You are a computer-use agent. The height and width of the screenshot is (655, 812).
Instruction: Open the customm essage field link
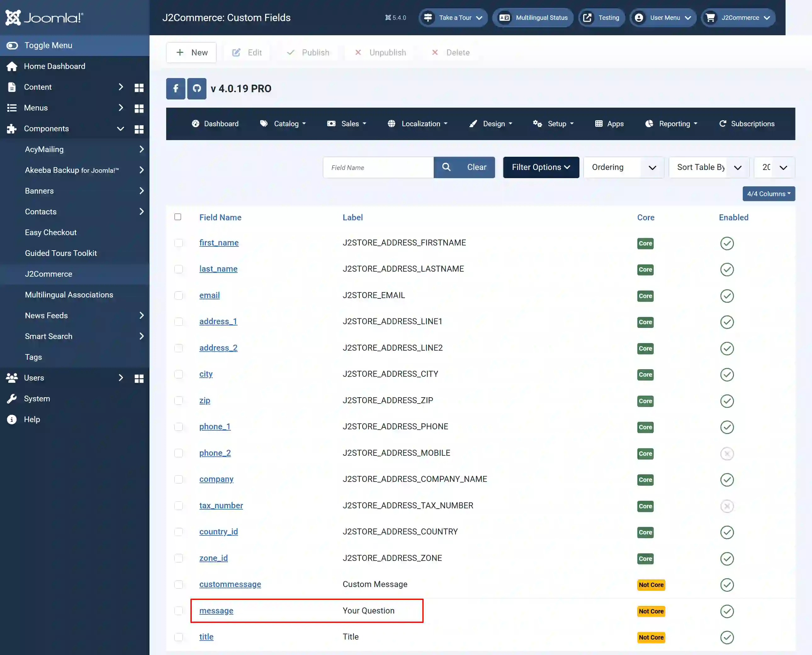point(230,584)
